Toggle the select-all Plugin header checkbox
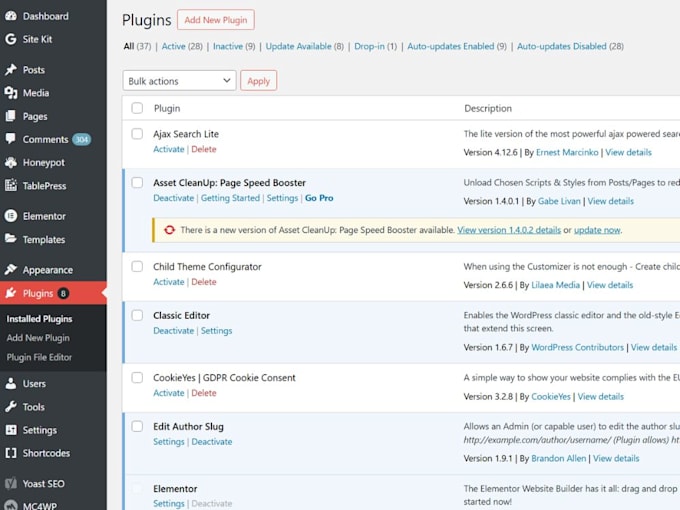 pyautogui.click(x=137, y=108)
